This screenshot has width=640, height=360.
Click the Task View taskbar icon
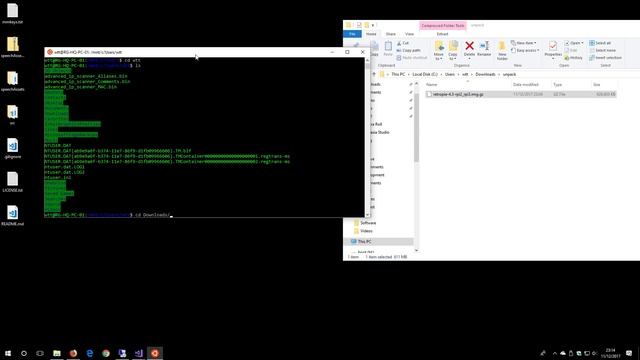tap(40, 353)
